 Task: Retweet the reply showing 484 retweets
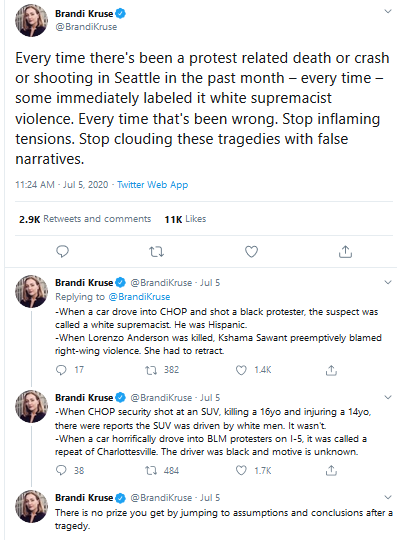click(x=151, y=470)
